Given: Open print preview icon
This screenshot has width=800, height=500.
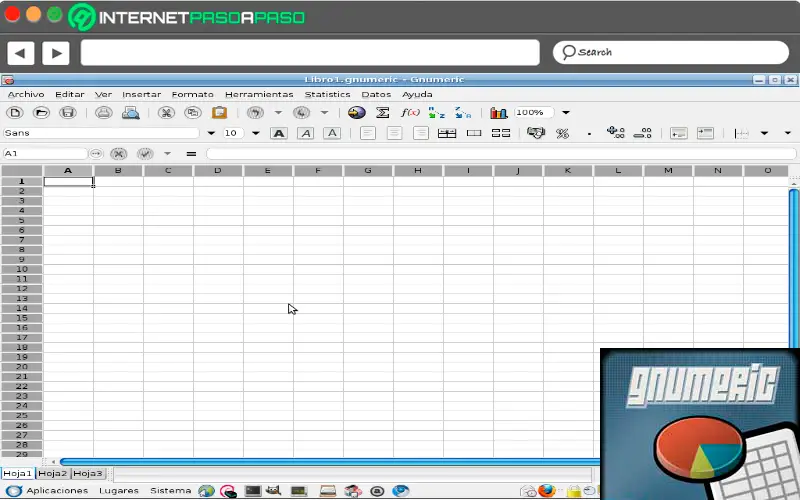Looking at the screenshot, I should [131, 113].
